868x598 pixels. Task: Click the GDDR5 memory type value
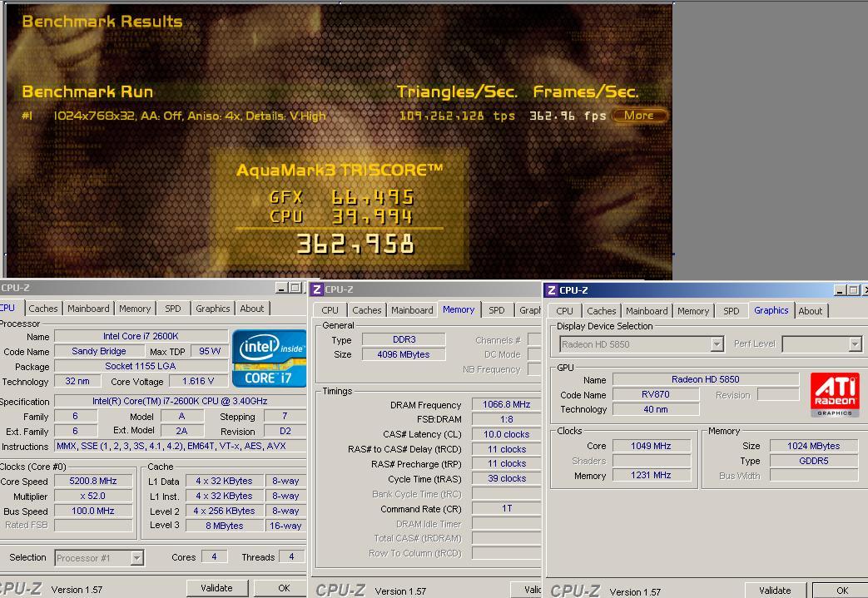point(813,461)
